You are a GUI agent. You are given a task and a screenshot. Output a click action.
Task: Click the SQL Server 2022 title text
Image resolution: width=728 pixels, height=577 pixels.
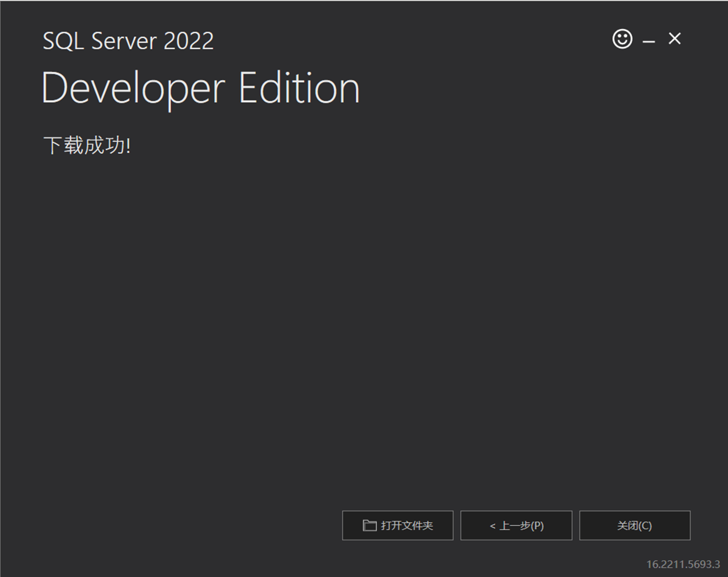point(128,41)
